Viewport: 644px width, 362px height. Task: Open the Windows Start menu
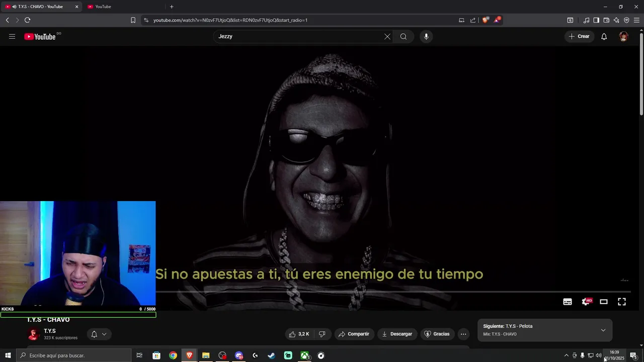point(8,355)
